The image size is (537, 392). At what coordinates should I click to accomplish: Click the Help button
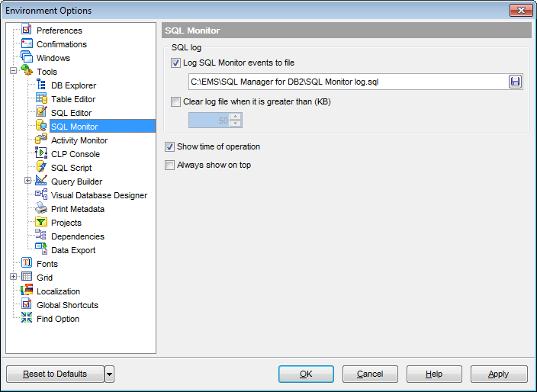click(434, 374)
